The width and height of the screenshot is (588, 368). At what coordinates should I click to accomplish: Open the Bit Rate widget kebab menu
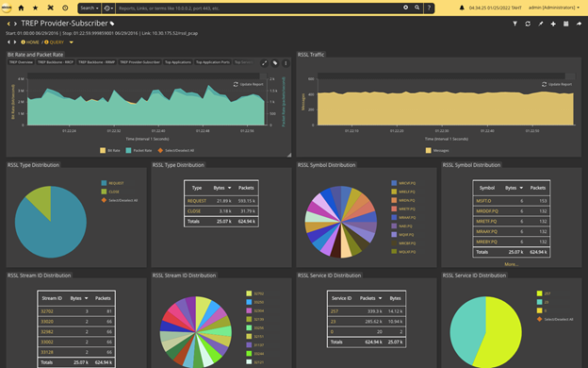coord(286,63)
